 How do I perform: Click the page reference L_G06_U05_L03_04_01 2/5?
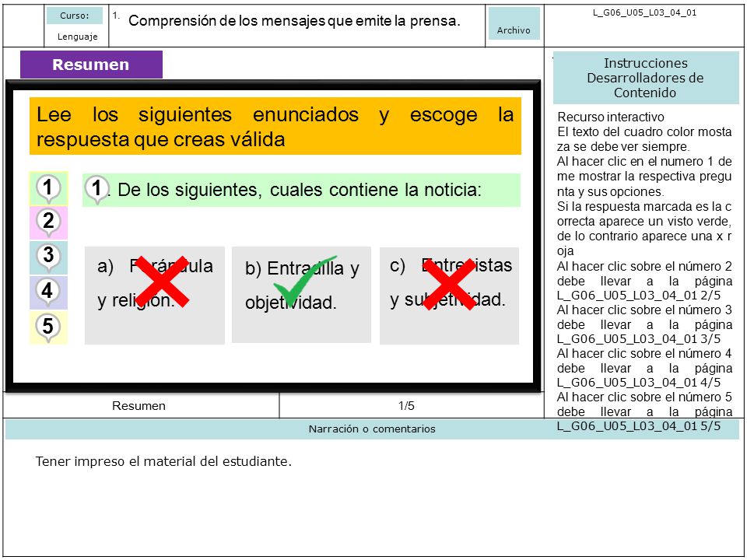639,296
